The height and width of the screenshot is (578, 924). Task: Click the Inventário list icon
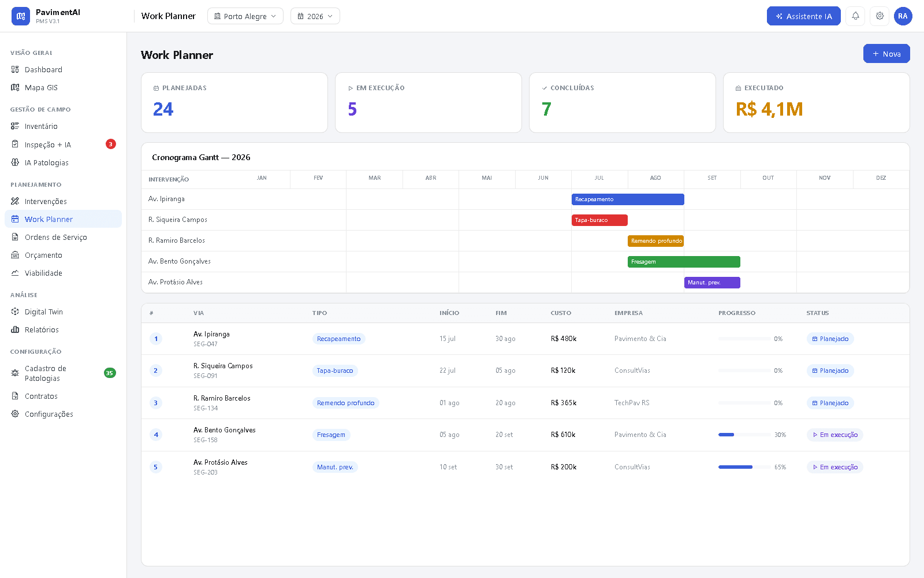(15, 126)
